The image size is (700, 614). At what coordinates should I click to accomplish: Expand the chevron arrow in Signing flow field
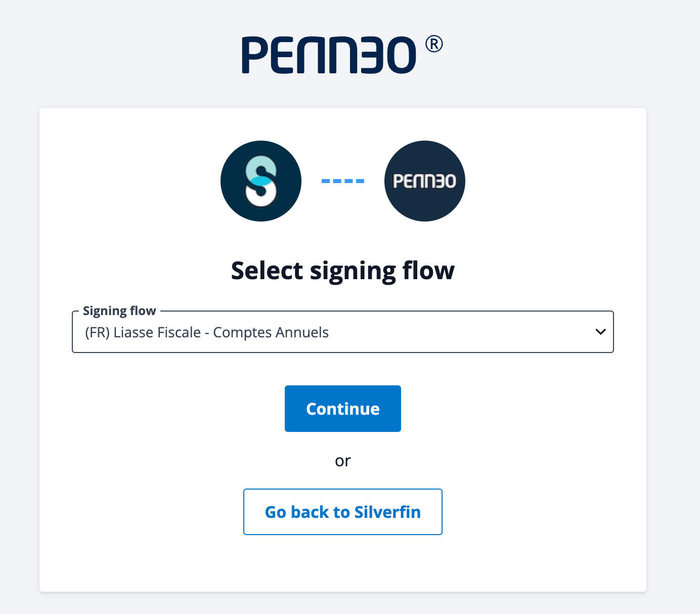coord(600,332)
